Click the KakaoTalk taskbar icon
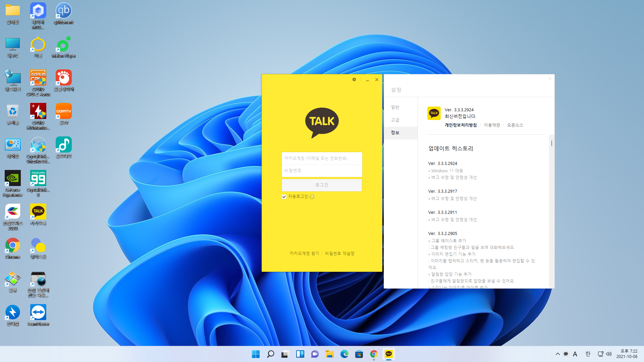 pos(388,354)
